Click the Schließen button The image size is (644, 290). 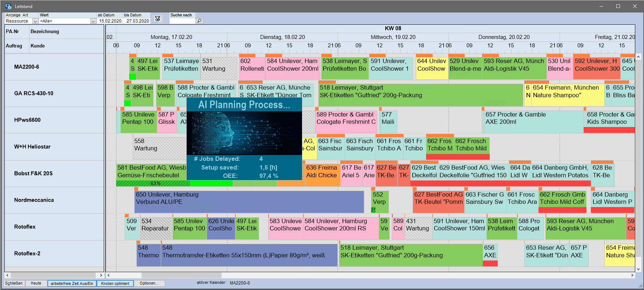click(x=14, y=283)
